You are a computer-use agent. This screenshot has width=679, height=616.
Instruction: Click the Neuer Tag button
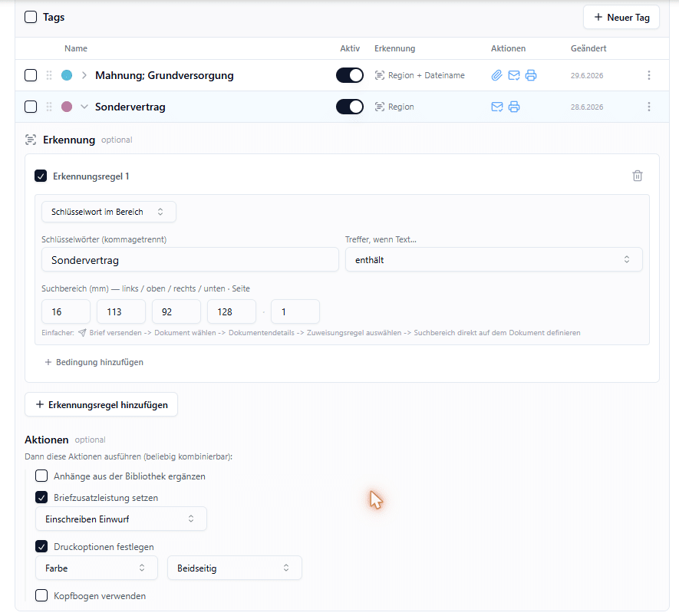pyautogui.click(x=621, y=18)
